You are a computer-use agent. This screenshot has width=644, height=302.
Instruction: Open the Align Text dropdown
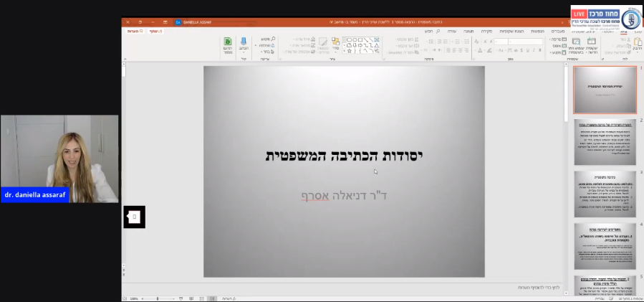pyautogui.click(x=407, y=46)
